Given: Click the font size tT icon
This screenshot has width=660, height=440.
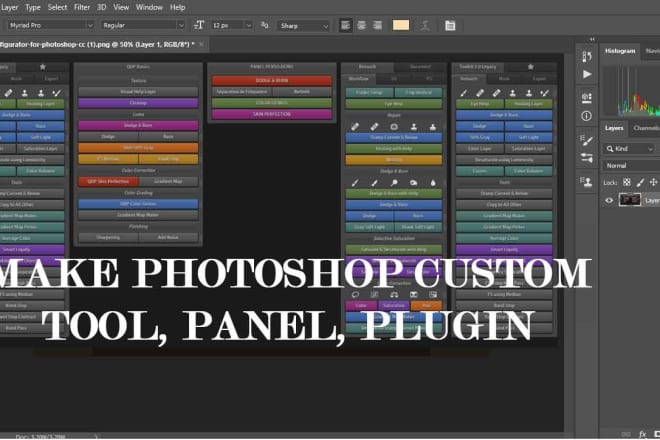Looking at the screenshot, I should [x=199, y=25].
